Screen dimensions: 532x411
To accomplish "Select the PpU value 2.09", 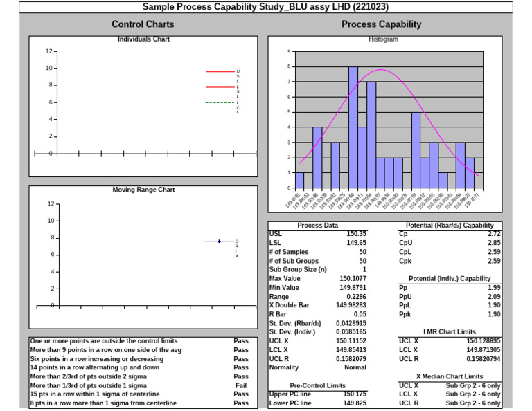I will [x=494, y=297].
